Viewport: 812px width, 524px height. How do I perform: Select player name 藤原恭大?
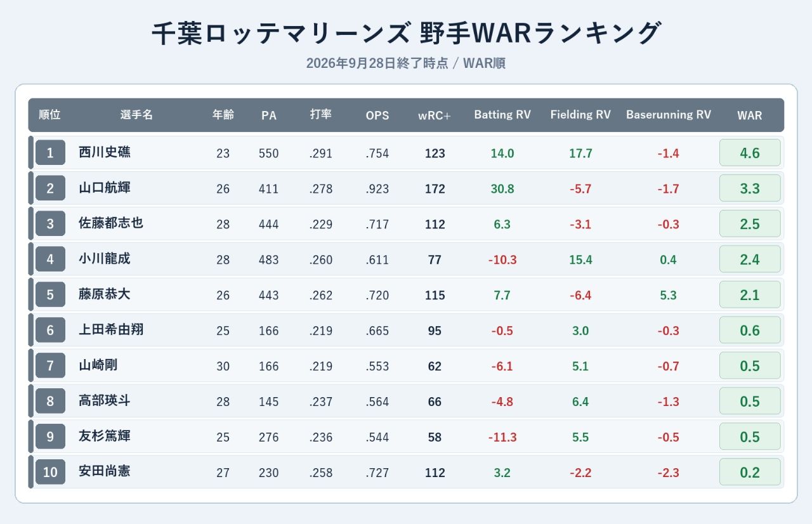pos(105,294)
